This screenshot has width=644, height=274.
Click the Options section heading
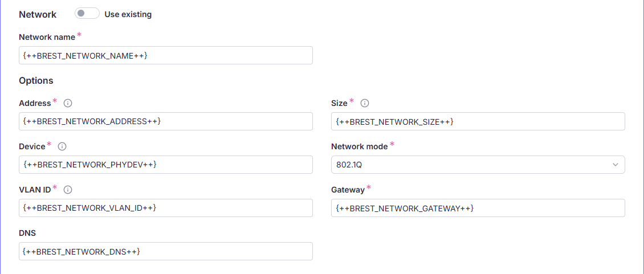36,81
